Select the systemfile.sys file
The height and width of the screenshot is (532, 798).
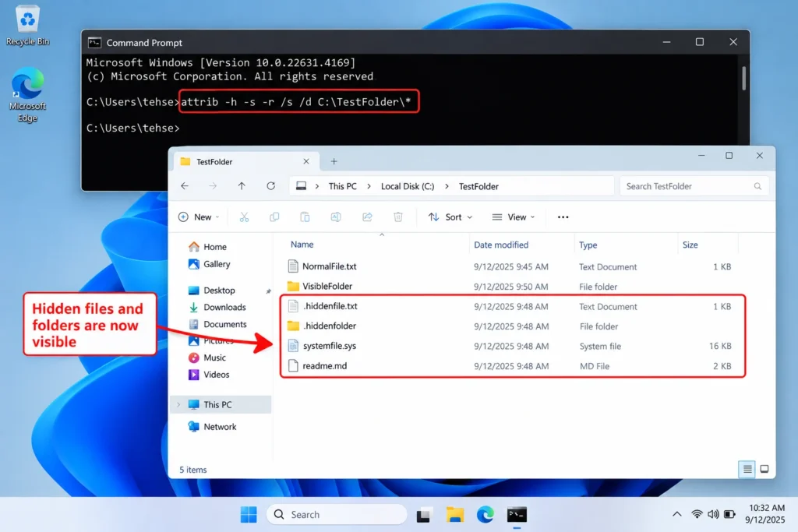509,346
